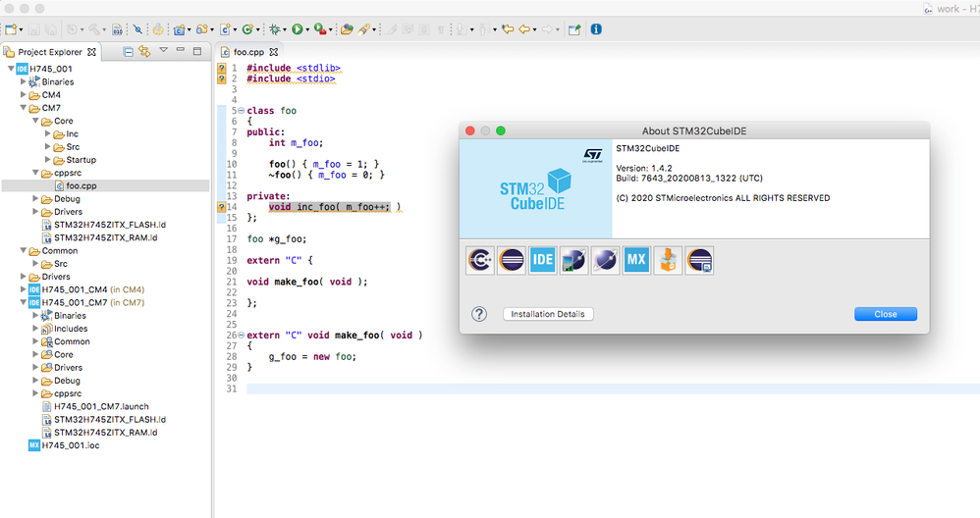Click the STM32 CubeIDE logo image
Viewport: 980px width, 518px height.
coord(535,188)
